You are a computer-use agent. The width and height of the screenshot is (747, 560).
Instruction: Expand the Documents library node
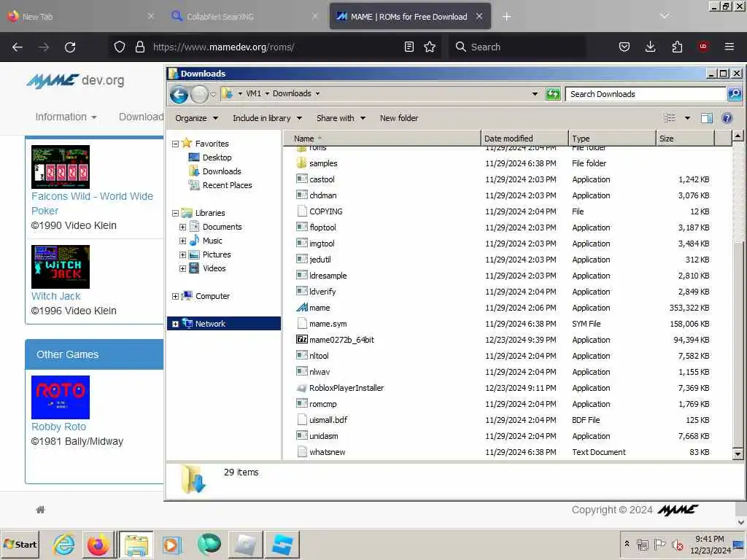[182, 227]
